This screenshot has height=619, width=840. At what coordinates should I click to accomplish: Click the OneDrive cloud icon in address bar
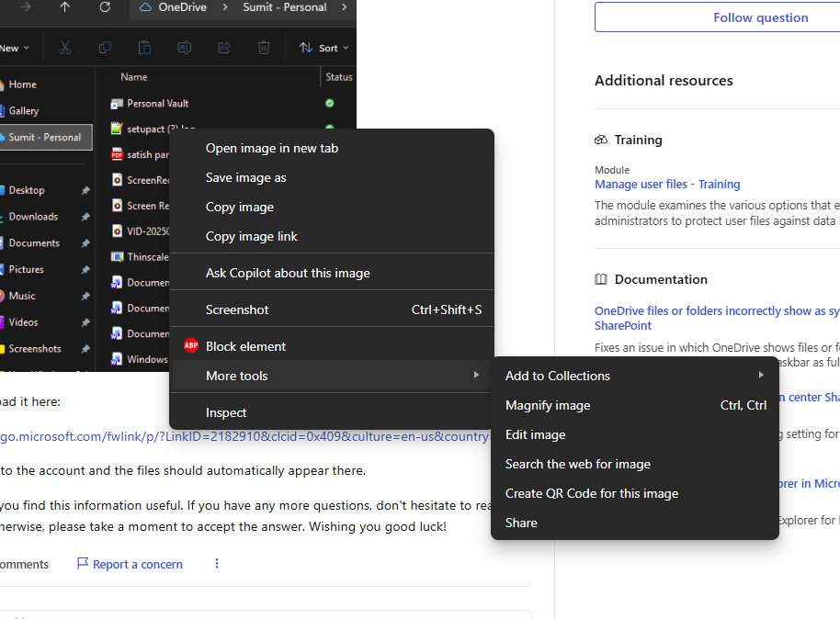point(145,7)
